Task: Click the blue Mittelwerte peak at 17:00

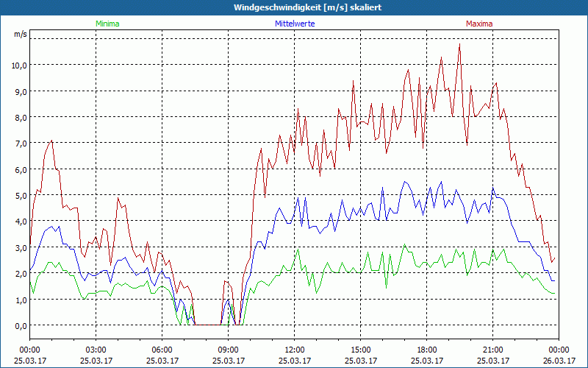Action: pos(405,182)
